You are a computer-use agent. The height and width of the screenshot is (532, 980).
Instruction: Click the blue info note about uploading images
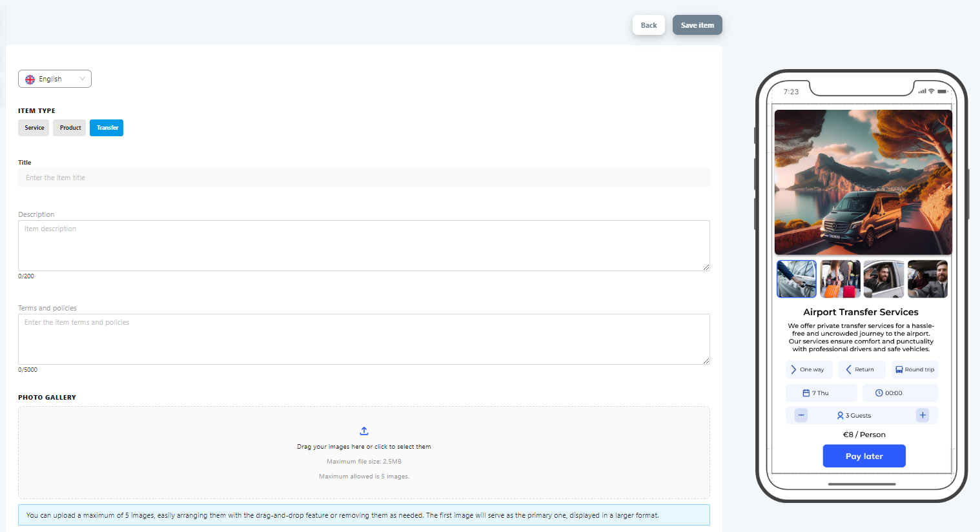[x=364, y=515]
